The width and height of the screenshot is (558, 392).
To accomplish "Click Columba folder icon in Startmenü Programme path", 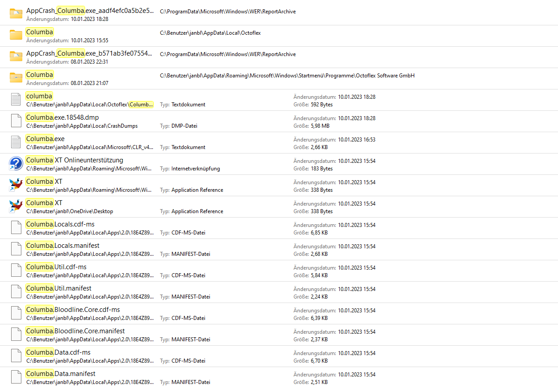I will coord(16,78).
